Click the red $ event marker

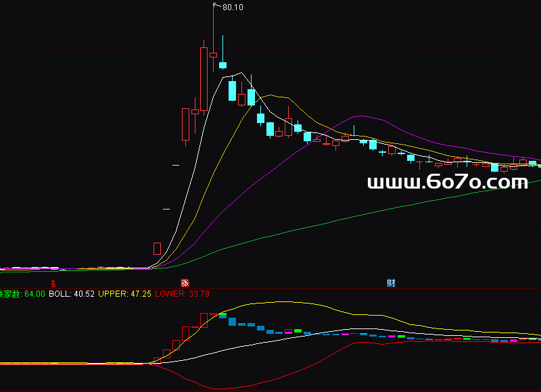(x=53, y=283)
